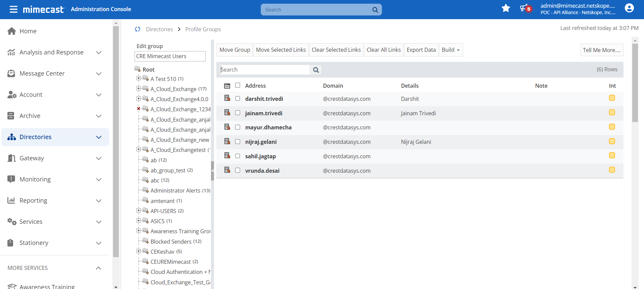This screenshot has height=289, width=644.
Task: Expand the Message Center chevron
Action: click(99, 74)
